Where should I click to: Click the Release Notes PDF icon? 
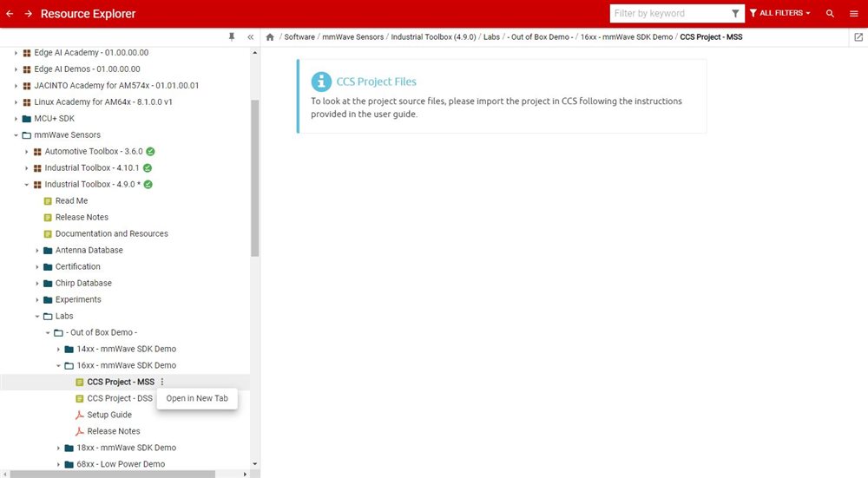coord(80,431)
